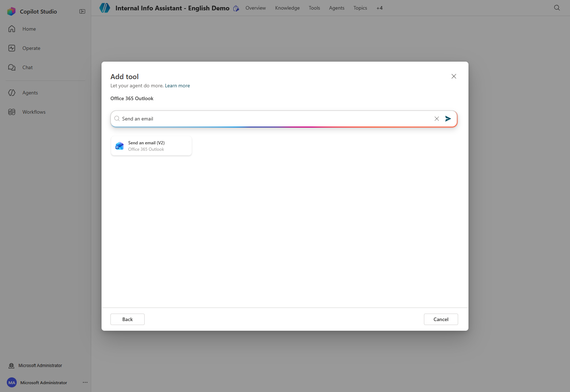This screenshot has height=392, width=570.
Task: Click the environment icon beside Microsoft Administrator
Action: coord(11,366)
